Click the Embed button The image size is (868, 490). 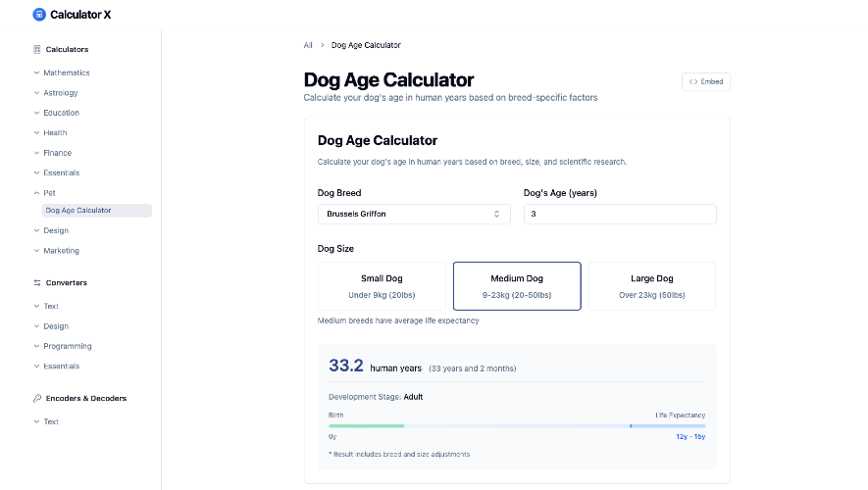(x=706, y=82)
